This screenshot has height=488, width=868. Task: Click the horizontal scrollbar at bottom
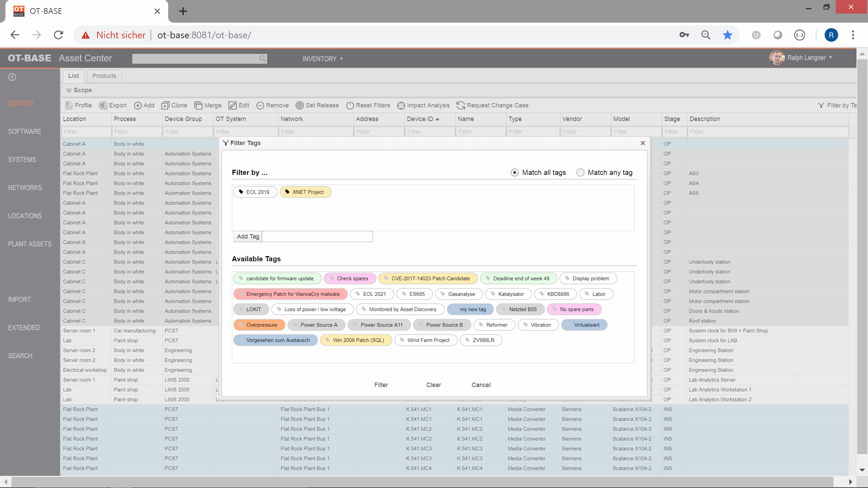(422, 482)
